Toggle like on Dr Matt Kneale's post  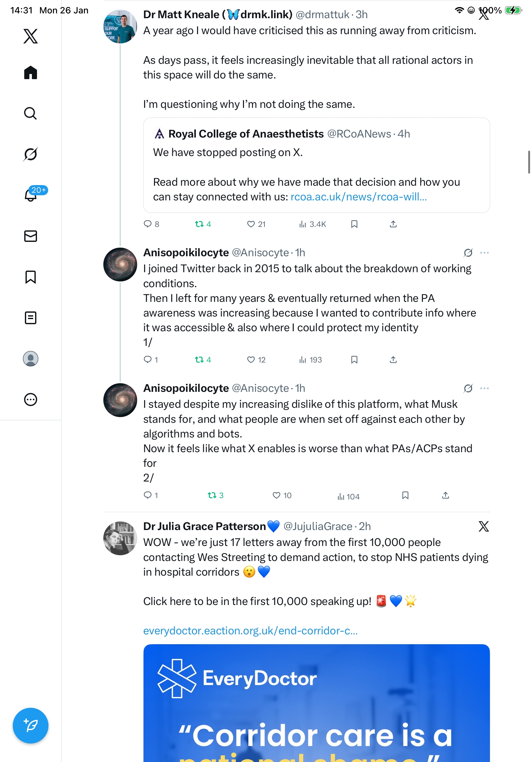click(x=251, y=224)
